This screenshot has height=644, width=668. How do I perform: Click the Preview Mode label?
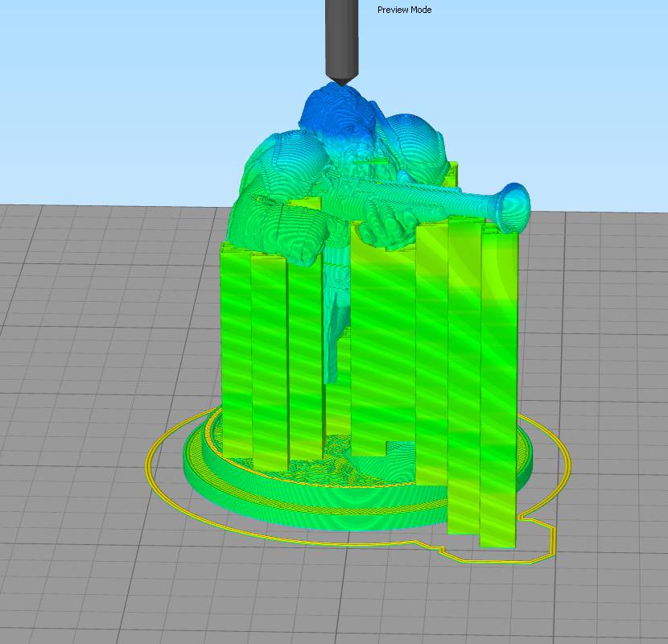[x=404, y=10]
